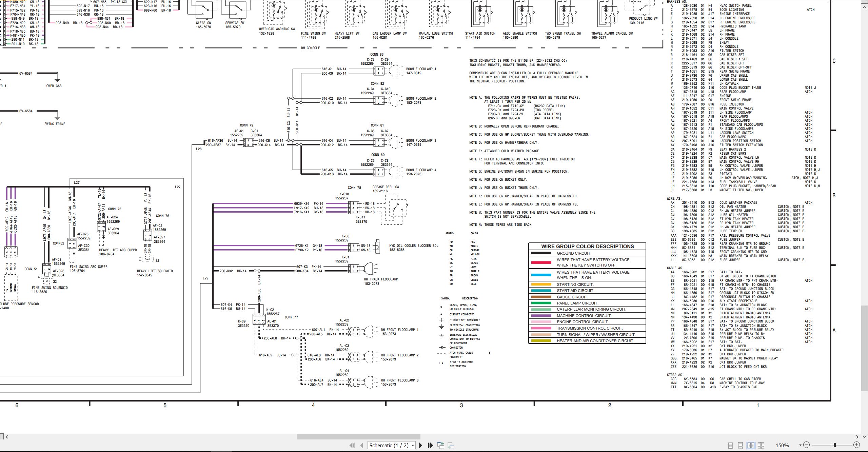The width and height of the screenshot is (868, 452).
Task: Click the 150% zoom level field
Action: (x=782, y=445)
